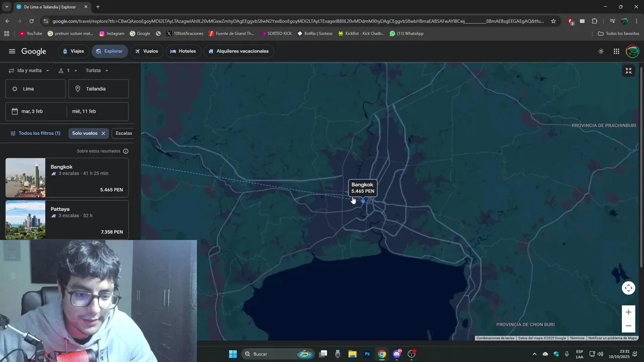Screen dimensions: 644x362
Task: Zoom in on the map
Action: [628, 312]
